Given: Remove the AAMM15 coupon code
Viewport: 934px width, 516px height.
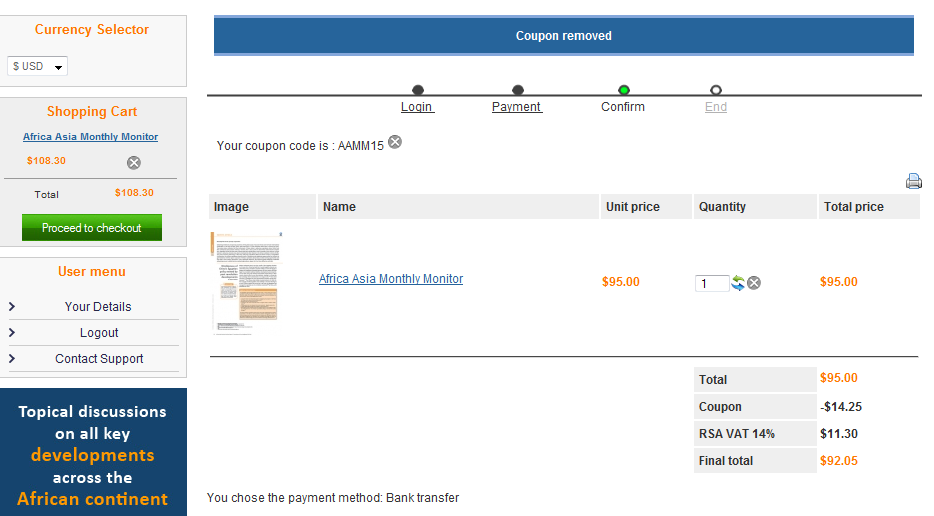Looking at the screenshot, I should (395, 142).
